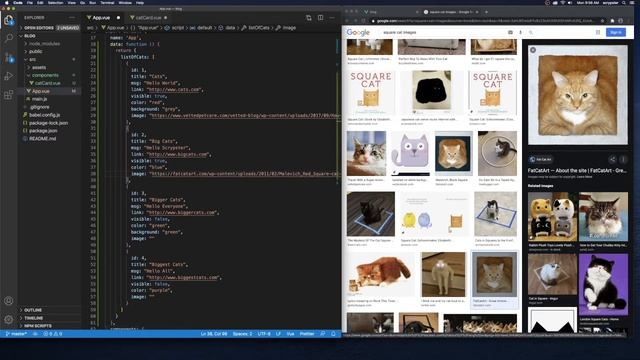Click the sync changes icon in the status bar

click(x=36, y=333)
